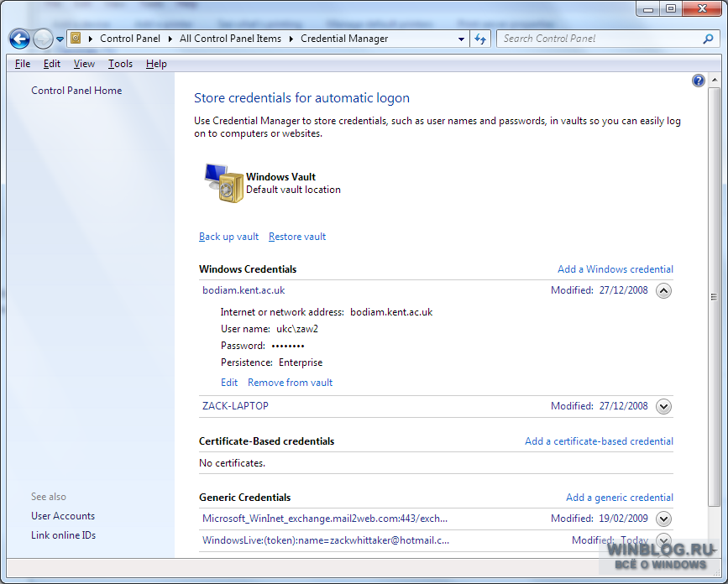Click the masked Password value

(288, 346)
